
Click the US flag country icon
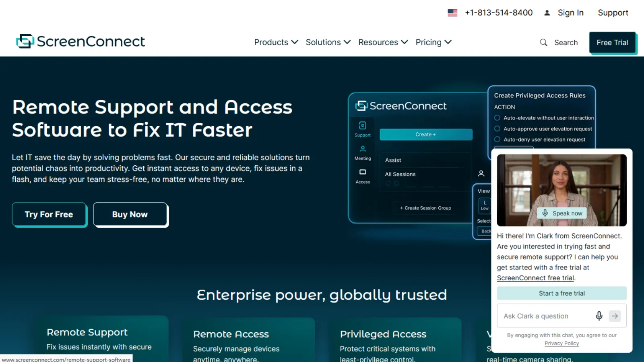click(452, 13)
